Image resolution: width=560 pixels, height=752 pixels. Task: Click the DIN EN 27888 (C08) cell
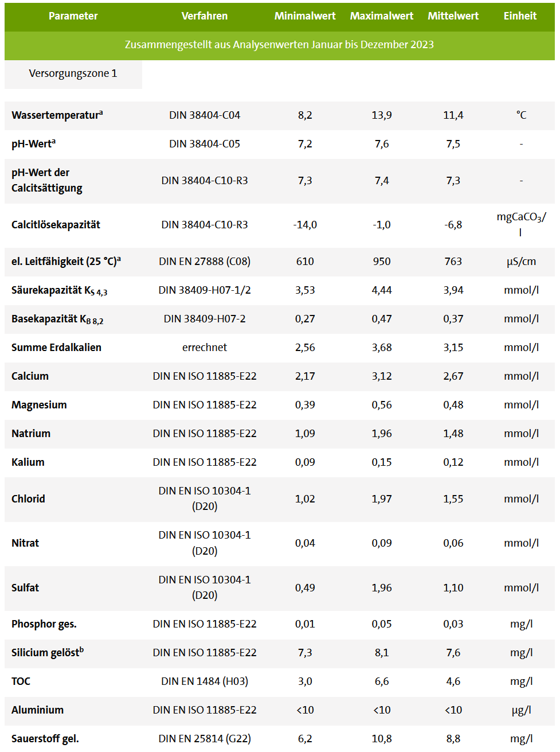point(205,262)
